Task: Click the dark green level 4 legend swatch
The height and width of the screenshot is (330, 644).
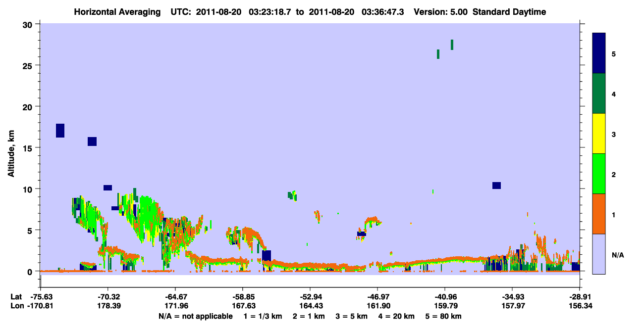Action: 599,94
